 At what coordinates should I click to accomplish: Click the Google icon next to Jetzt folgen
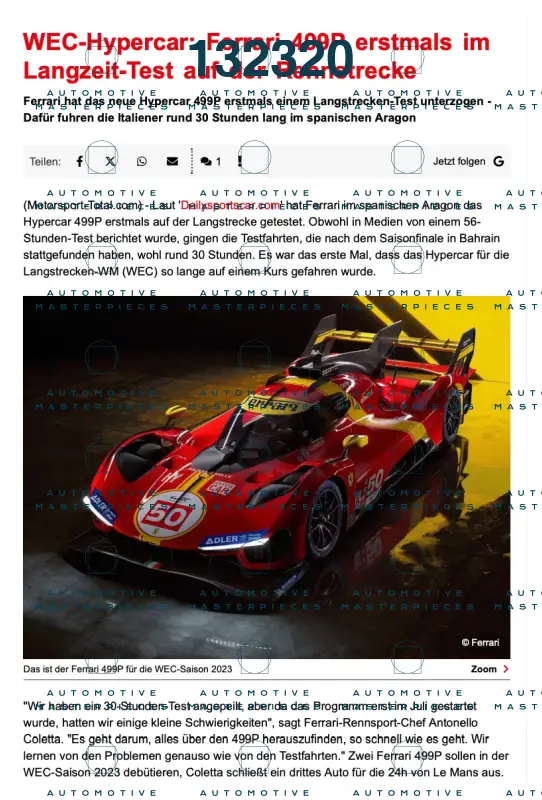point(499,162)
